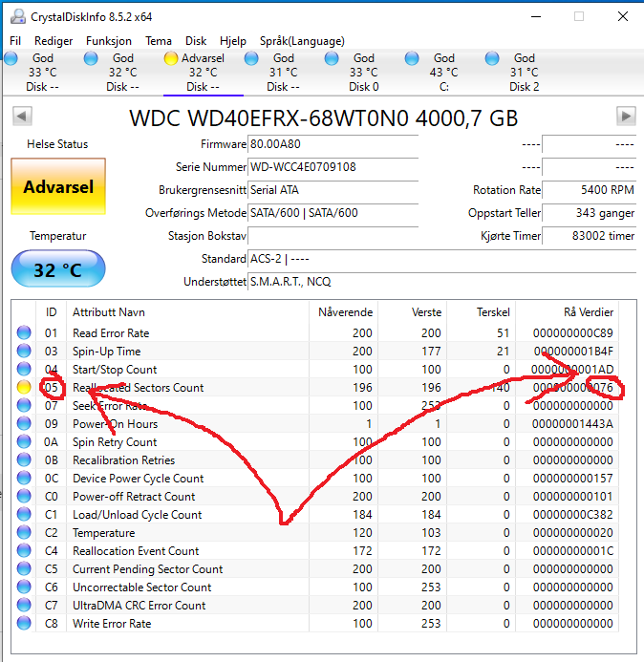Select first disk tab at 33 °C God
Screen dimensions: 644x662
42,73
